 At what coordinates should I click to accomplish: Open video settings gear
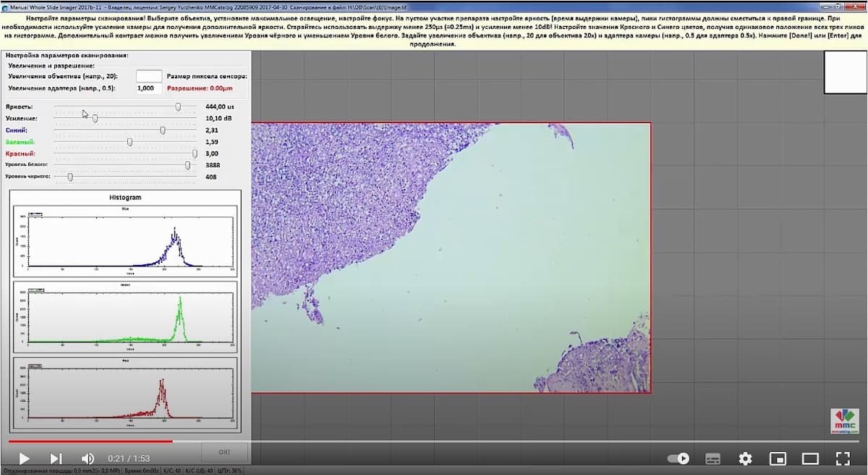click(745, 458)
